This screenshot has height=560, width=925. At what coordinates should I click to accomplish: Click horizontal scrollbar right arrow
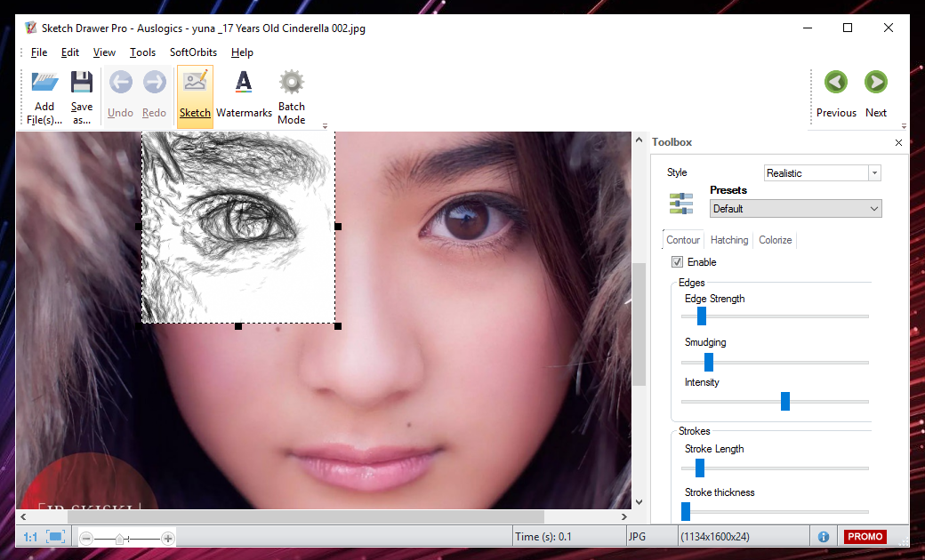click(624, 517)
